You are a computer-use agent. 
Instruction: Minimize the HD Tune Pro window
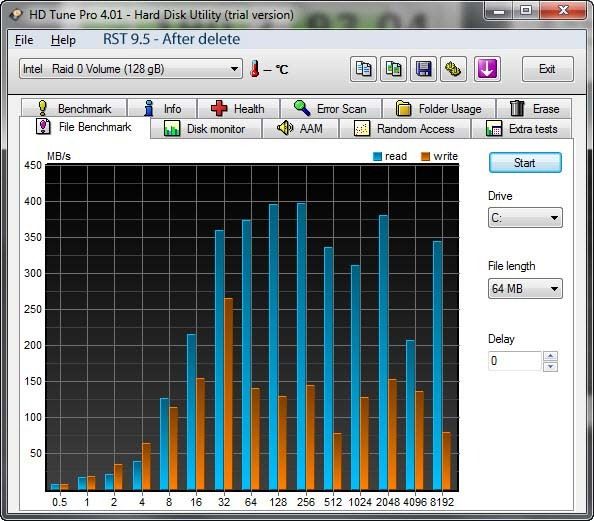click(499, 11)
